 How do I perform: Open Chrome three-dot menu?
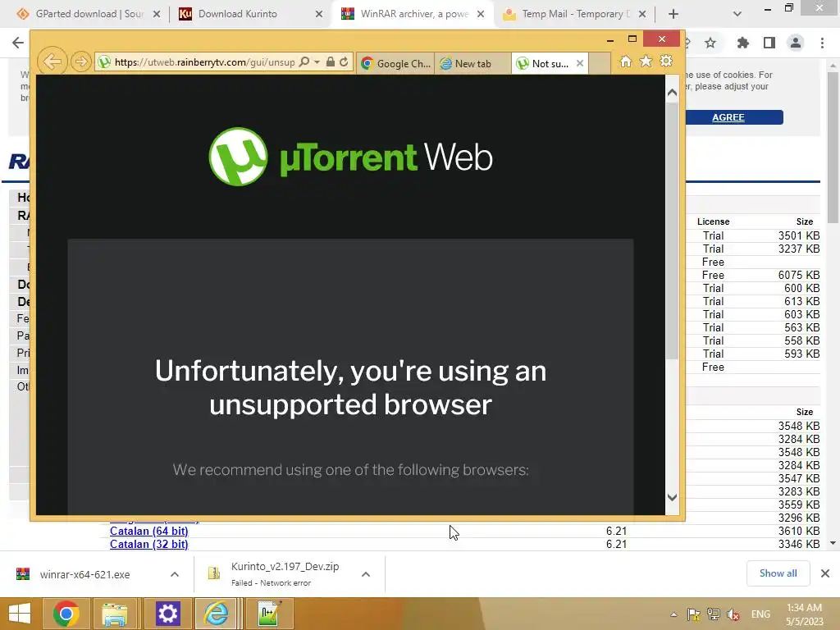(822, 43)
